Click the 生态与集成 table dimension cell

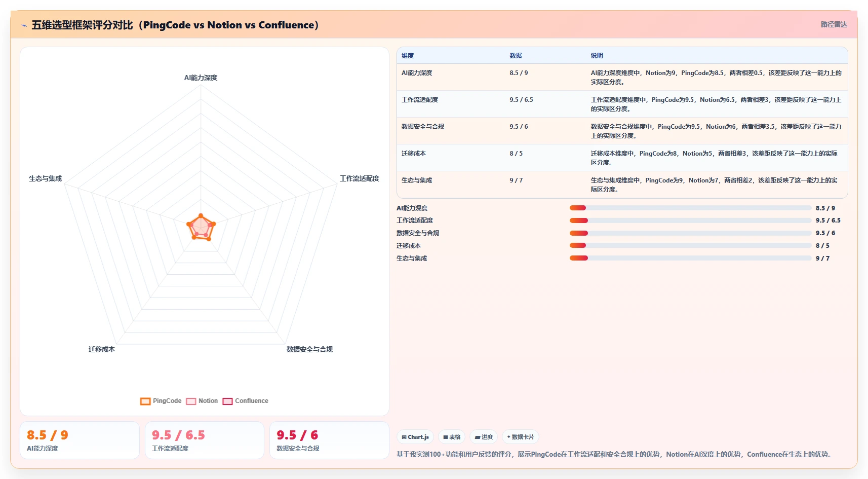417,180
